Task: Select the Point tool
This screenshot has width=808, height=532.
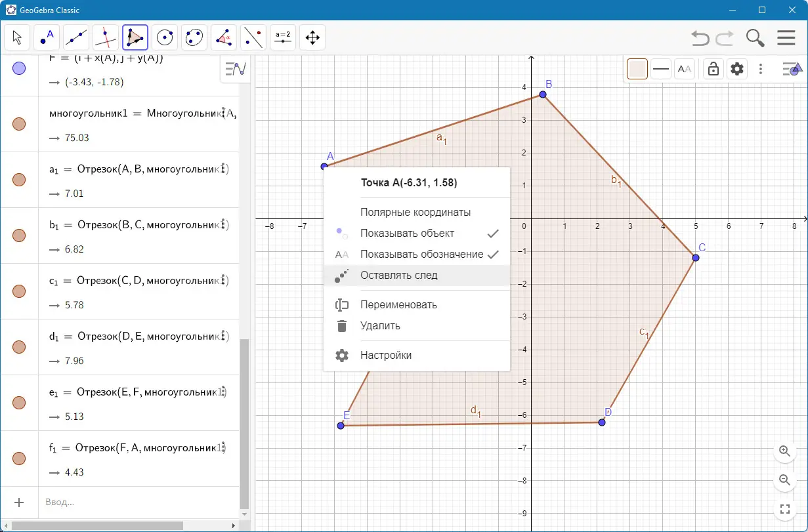Action: 47,38
